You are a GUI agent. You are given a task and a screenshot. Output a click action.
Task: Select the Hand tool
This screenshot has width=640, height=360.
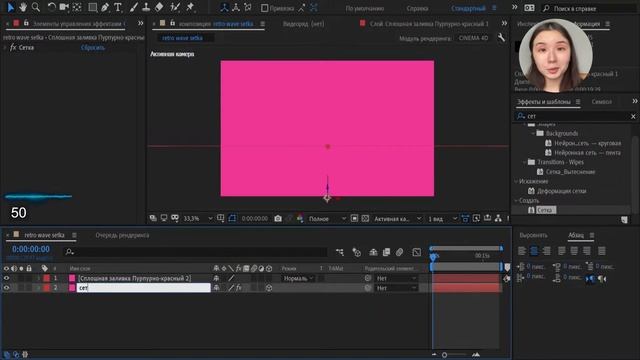click(23, 7)
